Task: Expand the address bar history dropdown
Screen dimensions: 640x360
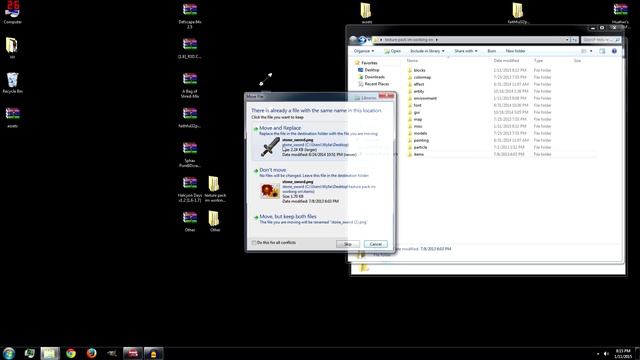Action: click(x=567, y=40)
